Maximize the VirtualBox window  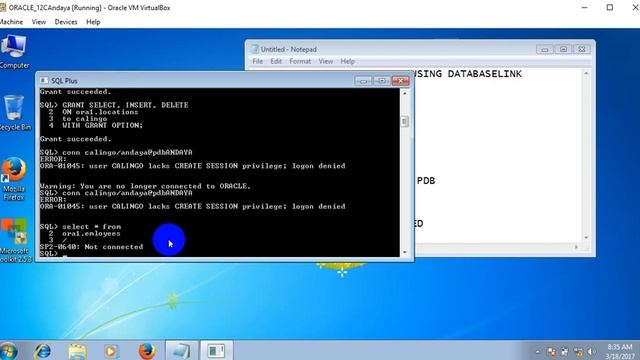click(610, 7)
